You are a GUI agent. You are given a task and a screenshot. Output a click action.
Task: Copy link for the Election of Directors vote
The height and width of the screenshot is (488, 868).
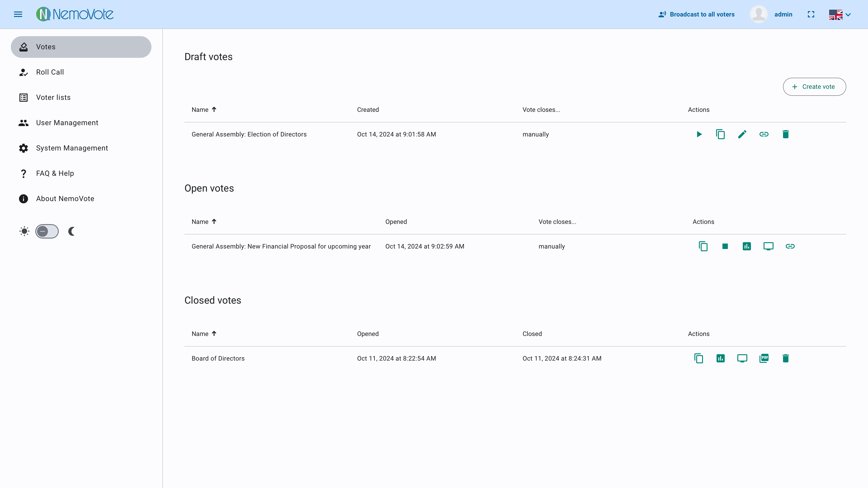(764, 134)
